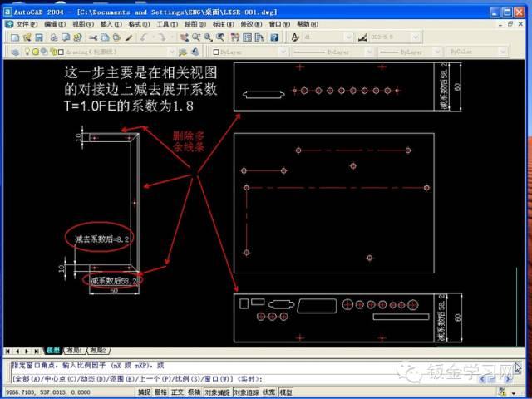The width and height of the screenshot is (532, 399).
Task: Open the lineweight ByLayer dropdown
Action: (438, 52)
